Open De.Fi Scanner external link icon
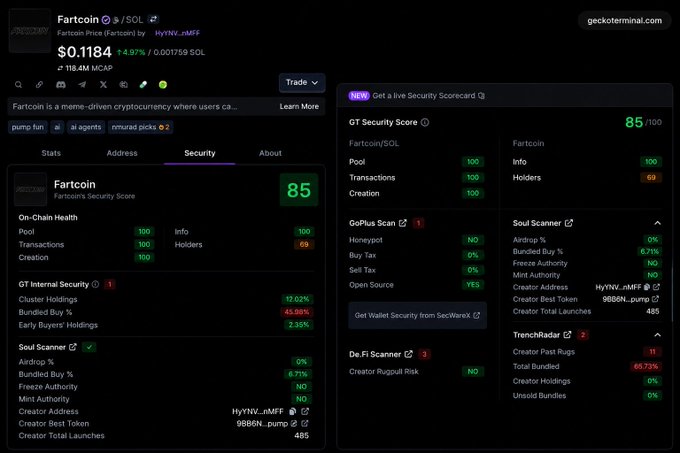The height and width of the screenshot is (453, 680). [409, 354]
